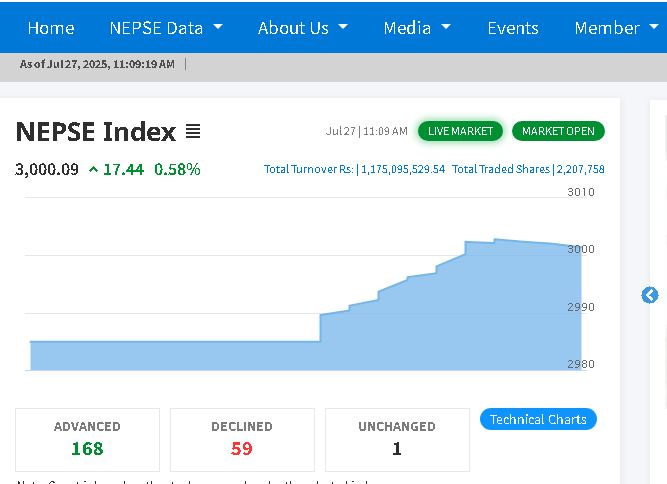This screenshot has width=667, height=484.
Task: Open the Events menu item
Action: pyautogui.click(x=513, y=28)
